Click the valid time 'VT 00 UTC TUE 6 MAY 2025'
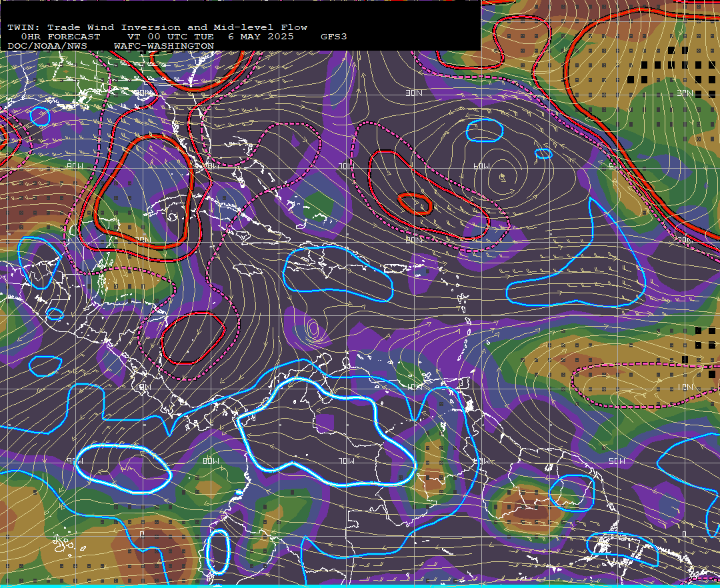Image resolution: width=720 pixels, height=588 pixels. 210,37
